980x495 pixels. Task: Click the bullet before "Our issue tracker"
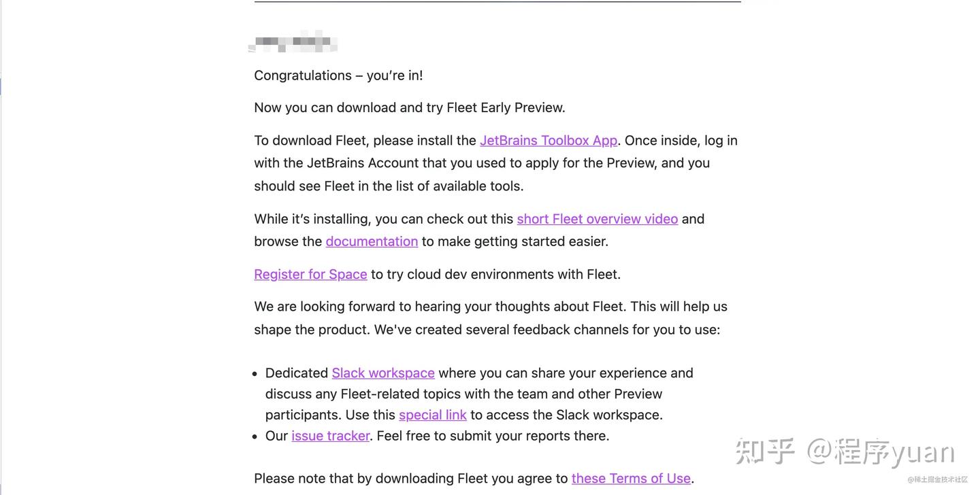click(253, 436)
